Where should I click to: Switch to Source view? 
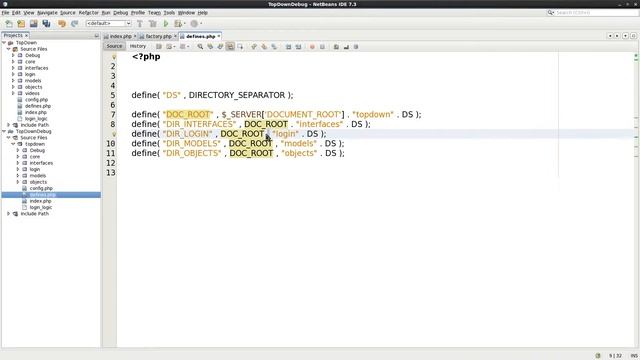point(114,46)
